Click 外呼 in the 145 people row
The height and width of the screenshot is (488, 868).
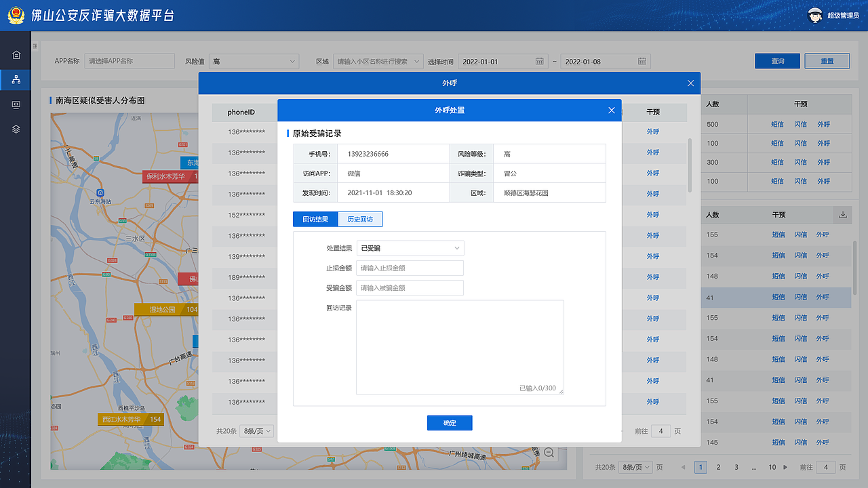(x=823, y=443)
